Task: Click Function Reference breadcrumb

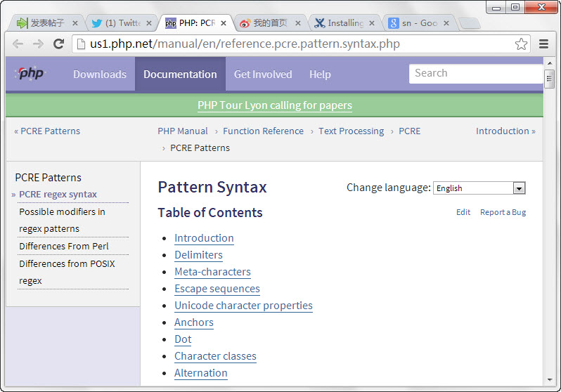Action: pyautogui.click(x=264, y=131)
